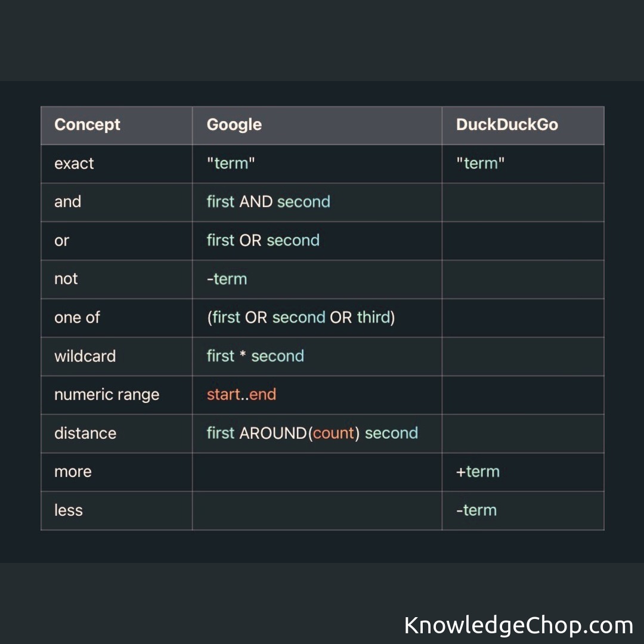The image size is (644, 644).
Task: Click the Concept column header
Action: pos(87,125)
